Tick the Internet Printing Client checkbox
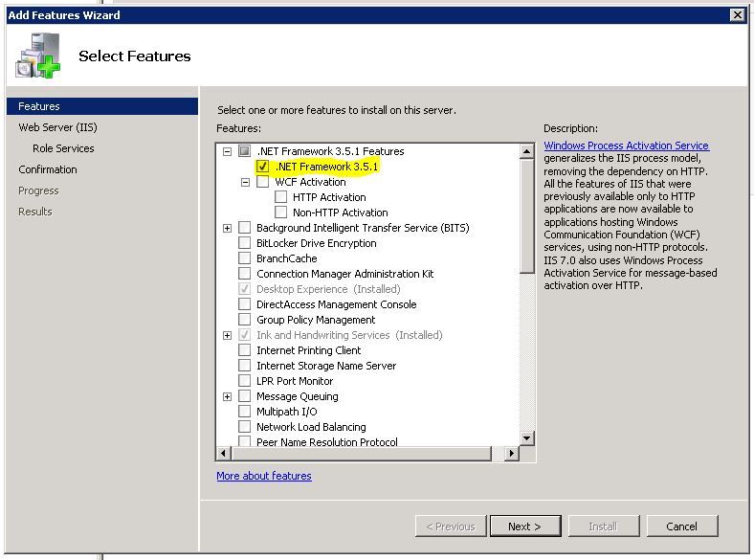The height and width of the screenshot is (560, 754). pyautogui.click(x=244, y=350)
